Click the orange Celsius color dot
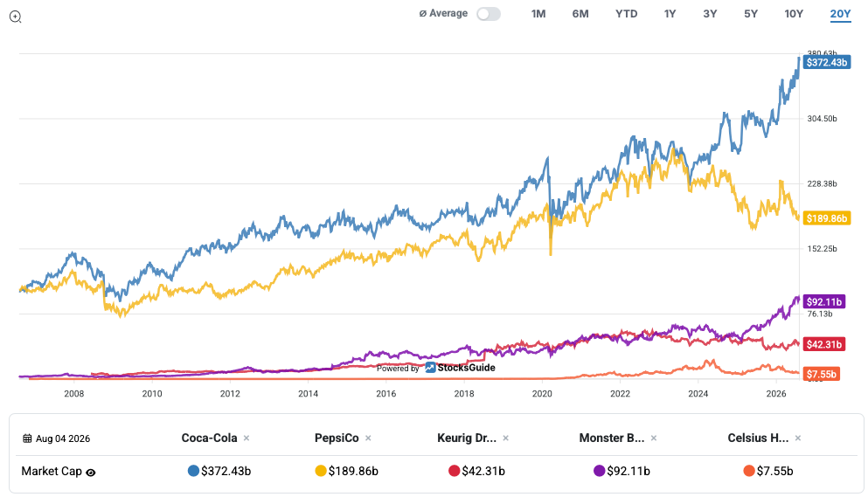Image resolution: width=868 pixels, height=497 pixels. (x=749, y=471)
